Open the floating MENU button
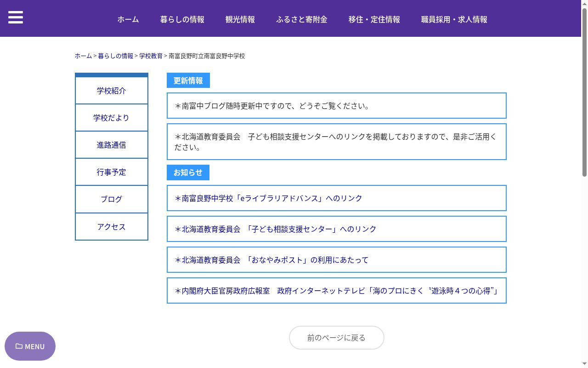This screenshot has width=588, height=368. click(30, 346)
